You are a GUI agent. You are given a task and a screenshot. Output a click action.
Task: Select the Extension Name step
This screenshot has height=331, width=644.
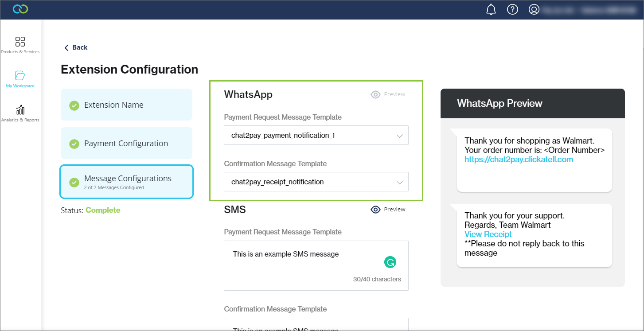(x=126, y=105)
